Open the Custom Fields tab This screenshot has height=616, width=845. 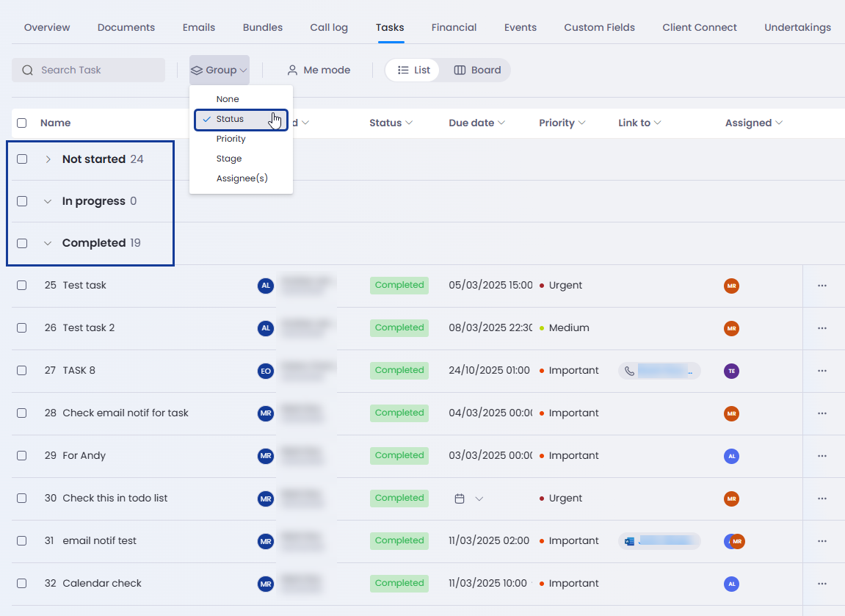[599, 27]
